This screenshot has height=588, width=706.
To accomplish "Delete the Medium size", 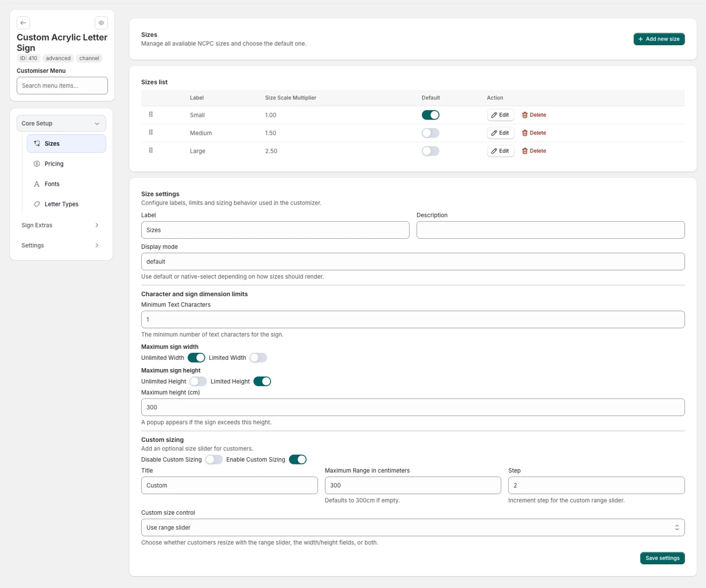I will pos(534,133).
